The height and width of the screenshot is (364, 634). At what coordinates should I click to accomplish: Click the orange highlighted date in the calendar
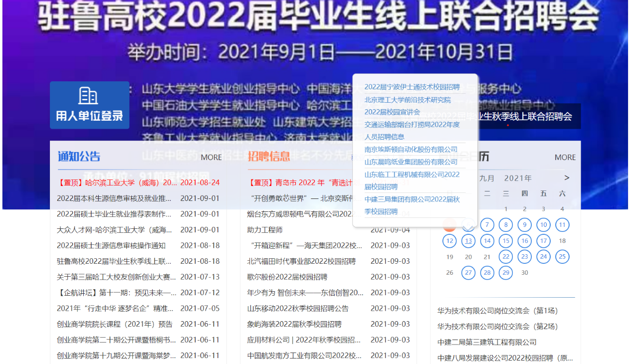point(449,224)
